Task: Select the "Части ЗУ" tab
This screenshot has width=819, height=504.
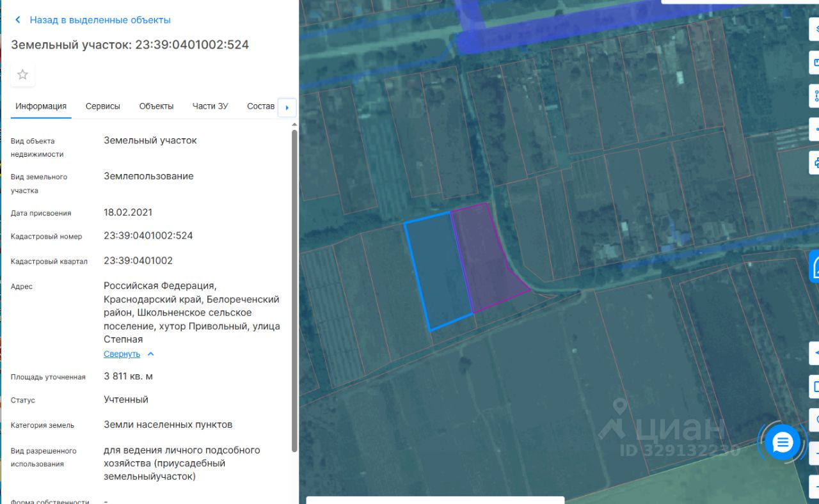Action: pos(210,106)
